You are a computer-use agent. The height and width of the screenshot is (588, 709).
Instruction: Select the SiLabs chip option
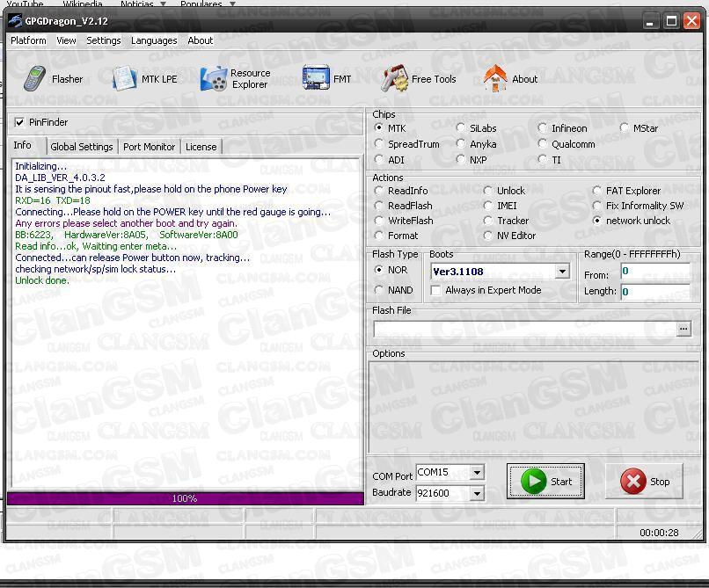(x=460, y=128)
